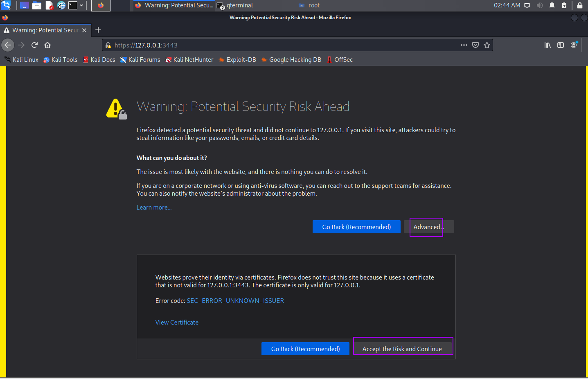This screenshot has width=588, height=379.
Task: Click Accept the Risk and Continue
Action: click(x=402, y=349)
